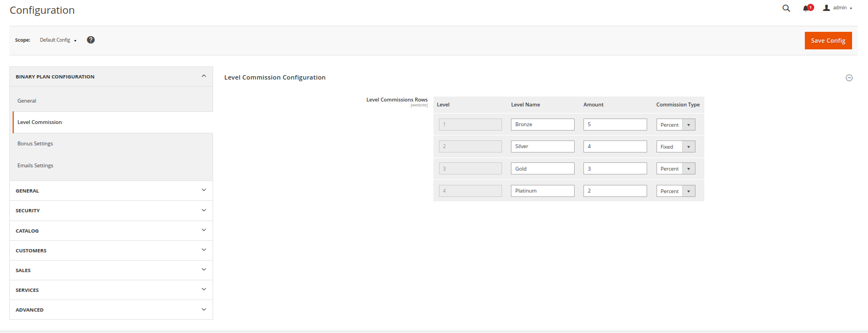Open the admin user account menu
Screen dimensions: 868x333
(838, 8)
